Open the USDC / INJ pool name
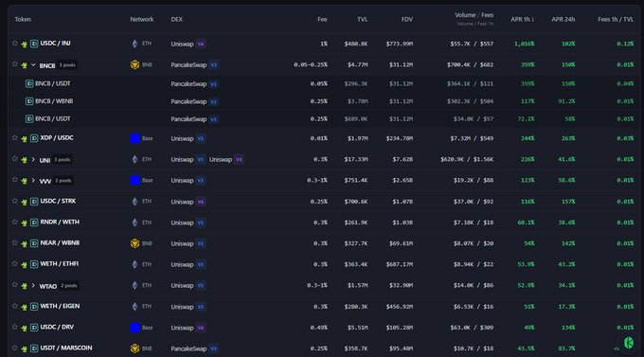 55,44
